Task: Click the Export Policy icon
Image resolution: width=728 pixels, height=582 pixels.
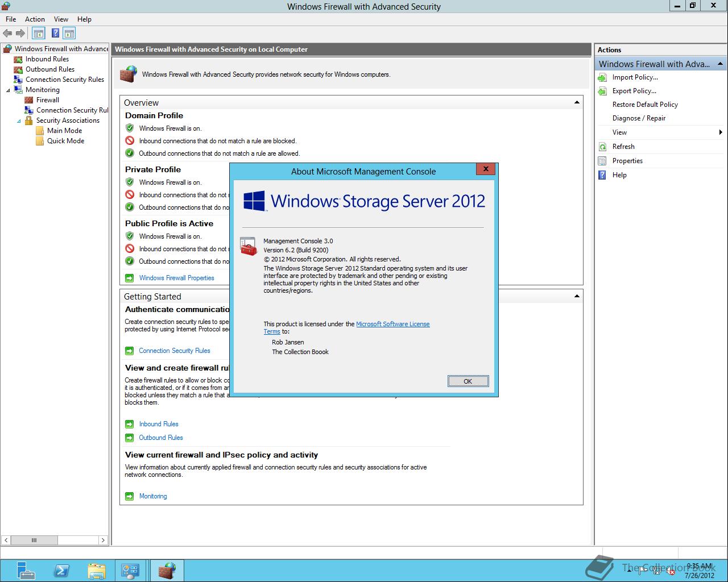Action: pyautogui.click(x=602, y=91)
